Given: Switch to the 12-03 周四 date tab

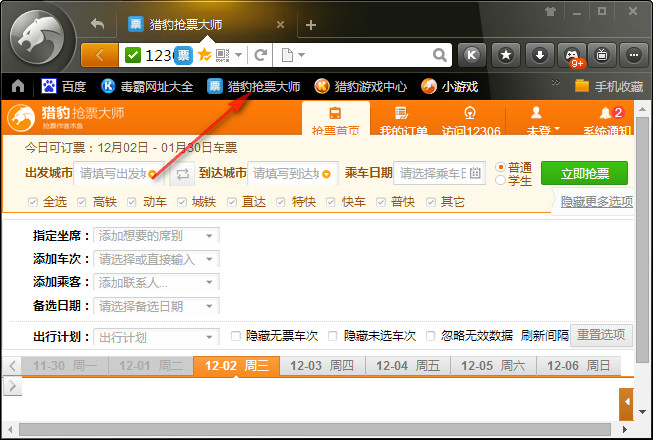Looking at the screenshot, I should click(x=321, y=366).
